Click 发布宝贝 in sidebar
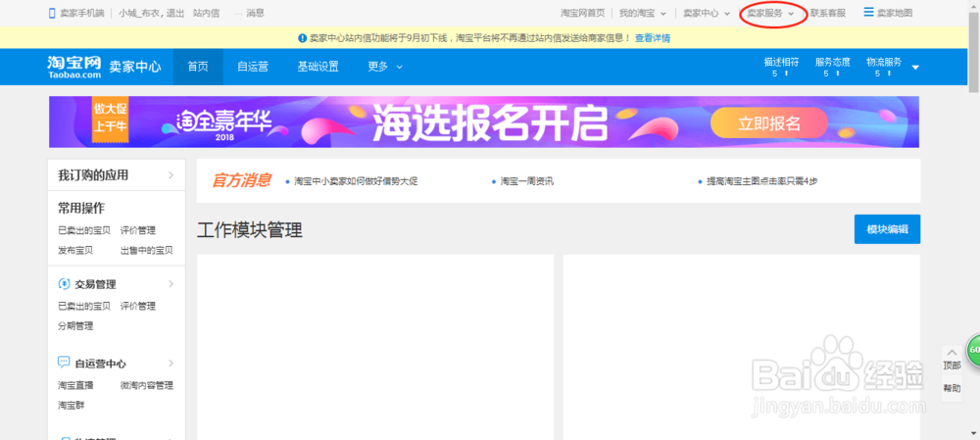 (x=75, y=251)
